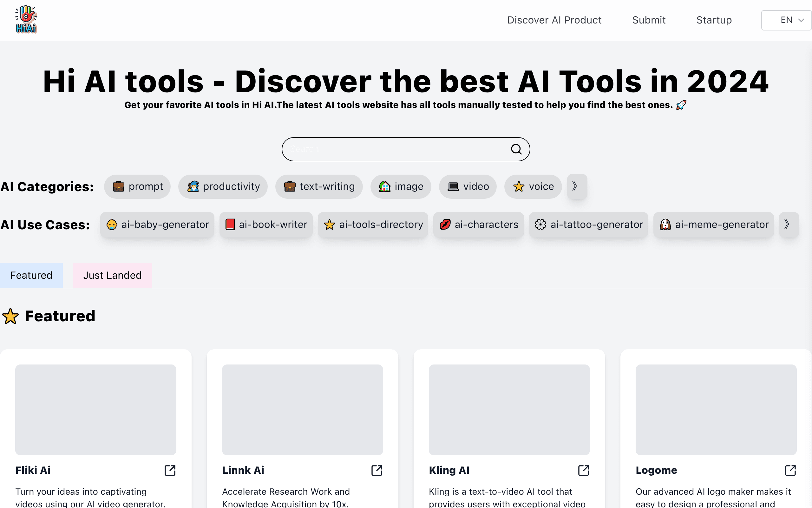Open the EN language dropdown
Image resolution: width=812 pixels, height=508 pixels.
pyautogui.click(x=786, y=20)
